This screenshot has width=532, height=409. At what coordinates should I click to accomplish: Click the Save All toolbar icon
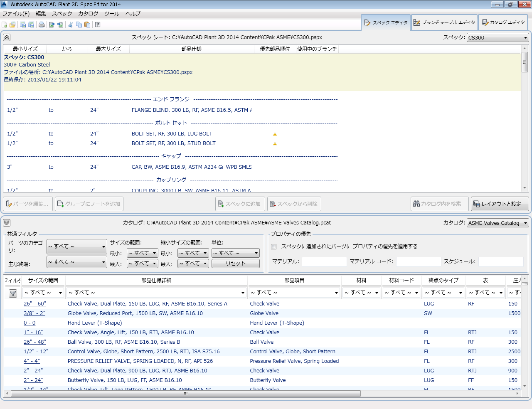click(31, 25)
